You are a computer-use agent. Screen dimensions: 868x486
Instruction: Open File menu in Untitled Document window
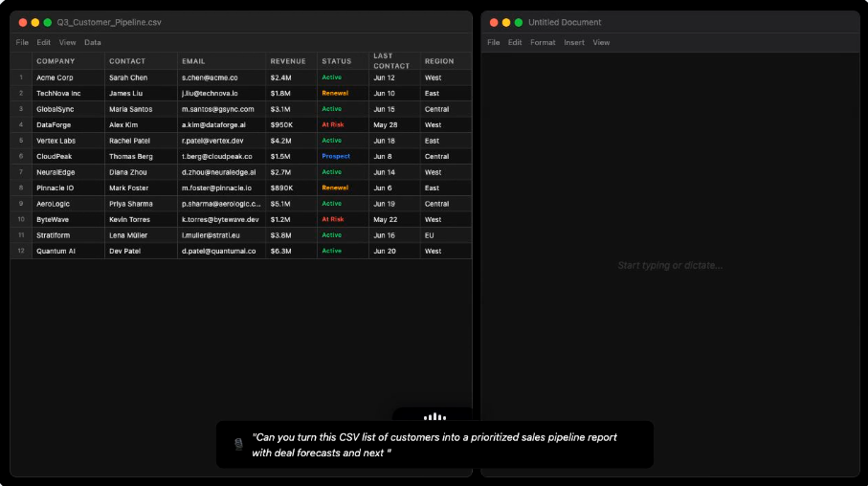pyautogui.click(x=493, y=42)
